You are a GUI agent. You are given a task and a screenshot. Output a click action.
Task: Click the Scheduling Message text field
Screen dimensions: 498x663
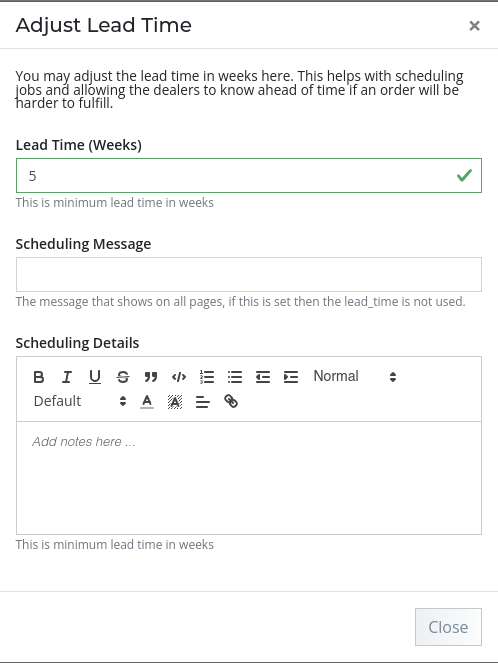point(249,274)
